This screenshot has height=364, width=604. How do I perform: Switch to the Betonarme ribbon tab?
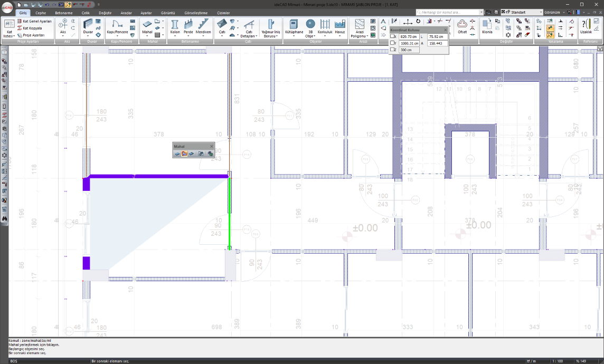[63, 13]
